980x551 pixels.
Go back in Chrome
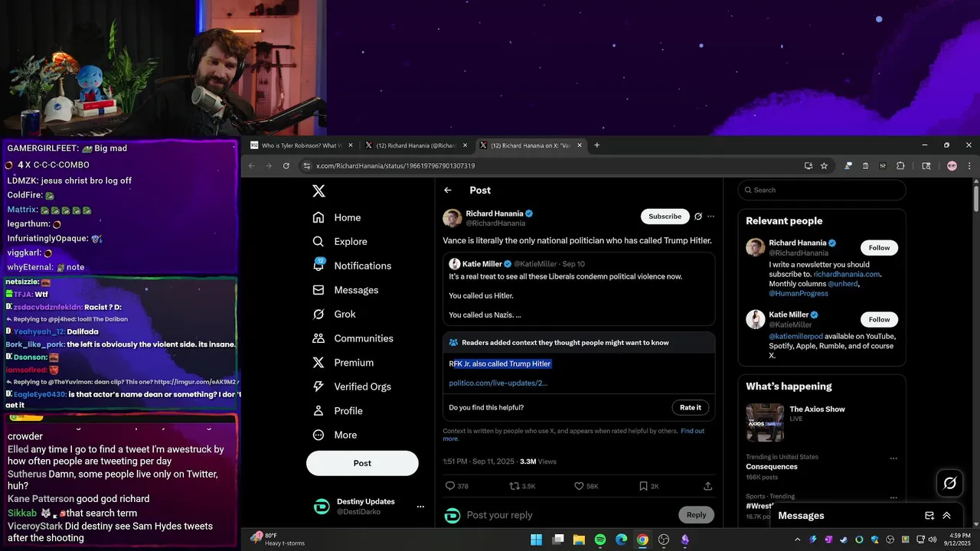click(x=251, y=166)
